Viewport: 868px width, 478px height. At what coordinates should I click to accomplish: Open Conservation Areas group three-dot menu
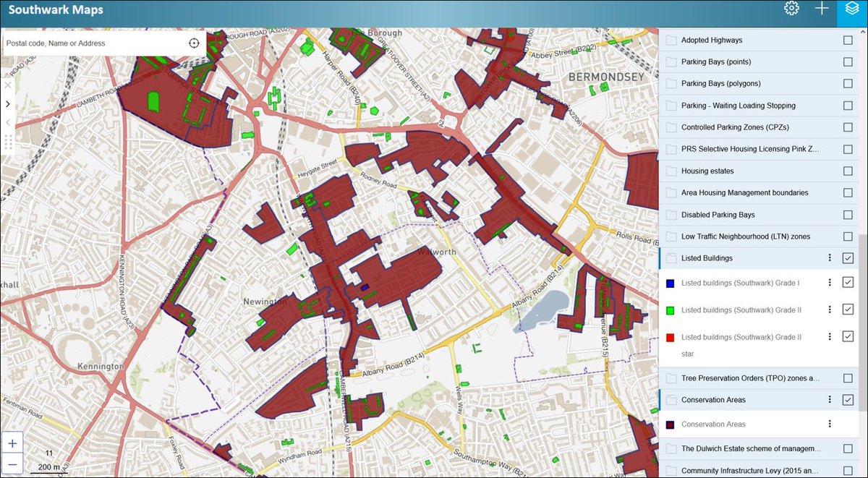830,400
